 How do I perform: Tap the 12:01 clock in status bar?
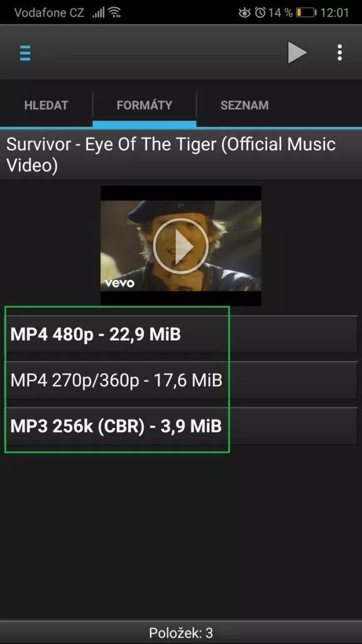334,13
